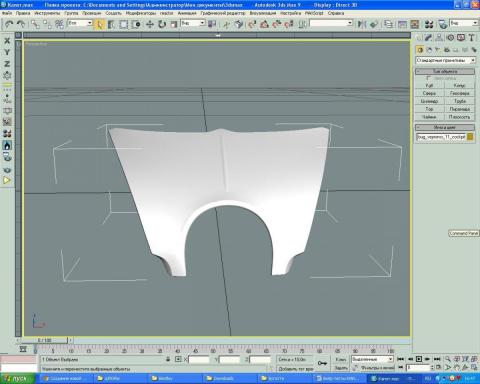
Task: Click the Render Scene teapot icon
Action: (443, 24)
